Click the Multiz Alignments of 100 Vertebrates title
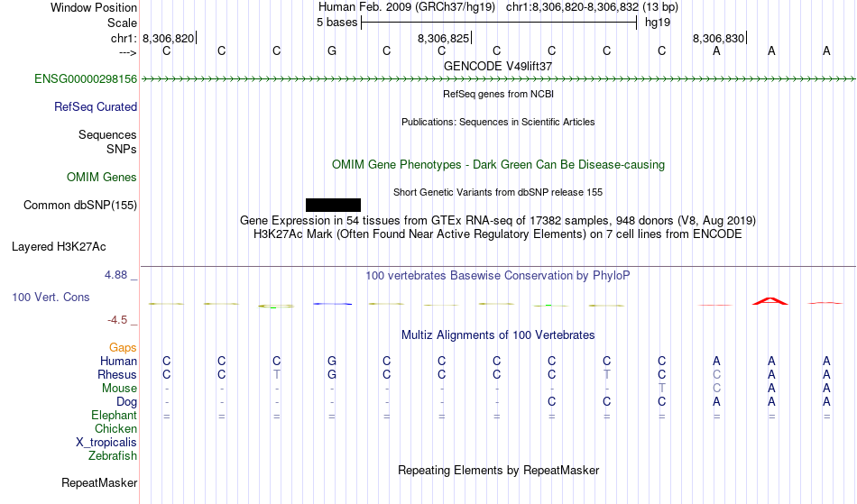Screen dimensions: 857x504 (498, 335)
